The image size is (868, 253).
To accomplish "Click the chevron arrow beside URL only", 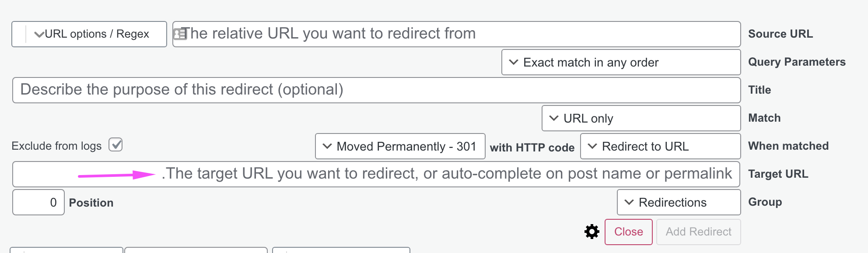I will click(x=554, y=118).
